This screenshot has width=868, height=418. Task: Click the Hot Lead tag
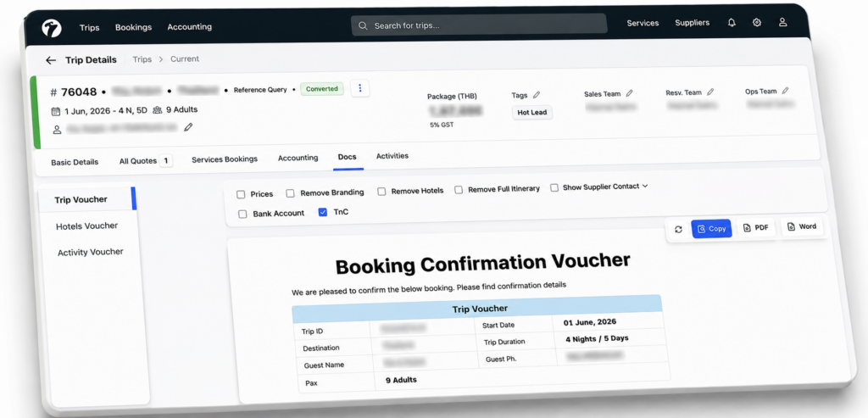[x=532, y=113]
